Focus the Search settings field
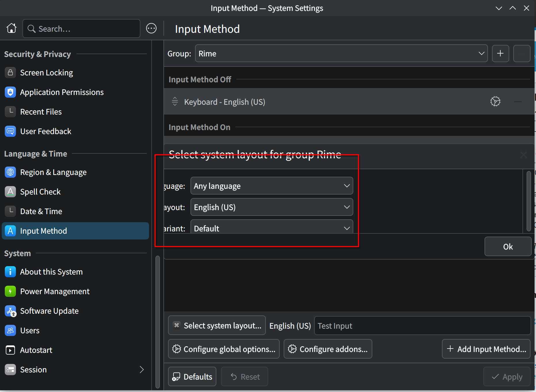 (81, 28)
